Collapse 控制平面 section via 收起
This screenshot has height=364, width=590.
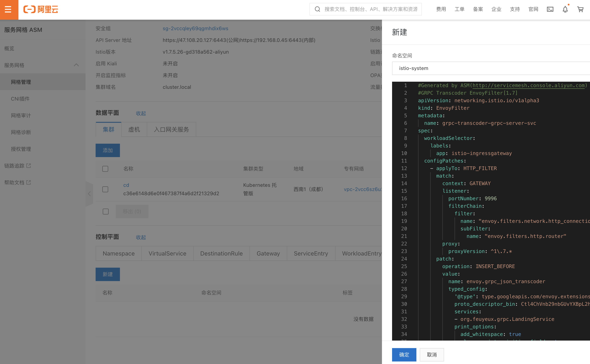[141, 237]
